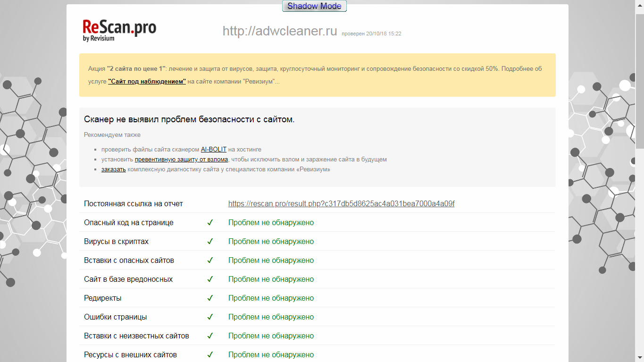
Task: Click checkmark beside "Вставки с неизвестных сайтов"
Action: [x=210, y=336]
